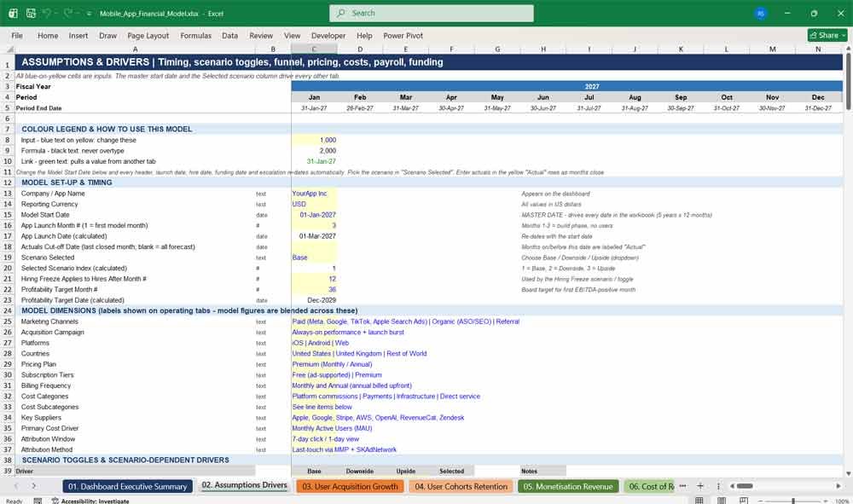Click the user account avatar

(761, 14)
